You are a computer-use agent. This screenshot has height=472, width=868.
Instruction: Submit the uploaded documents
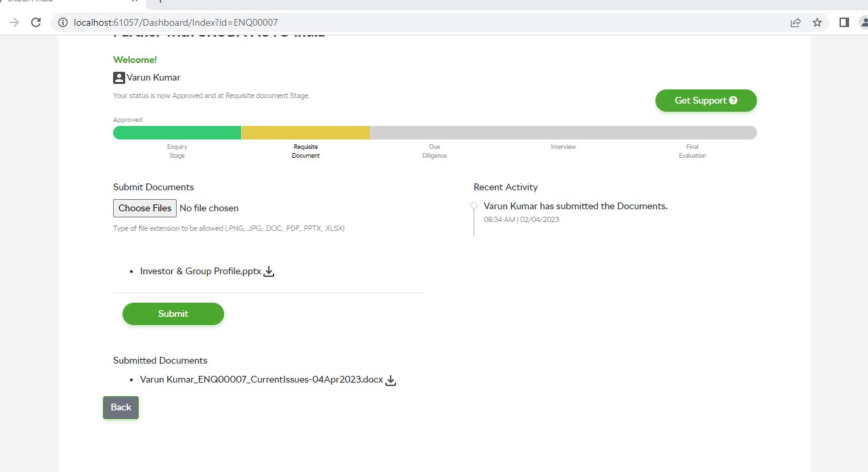click(x=173, y=314)
